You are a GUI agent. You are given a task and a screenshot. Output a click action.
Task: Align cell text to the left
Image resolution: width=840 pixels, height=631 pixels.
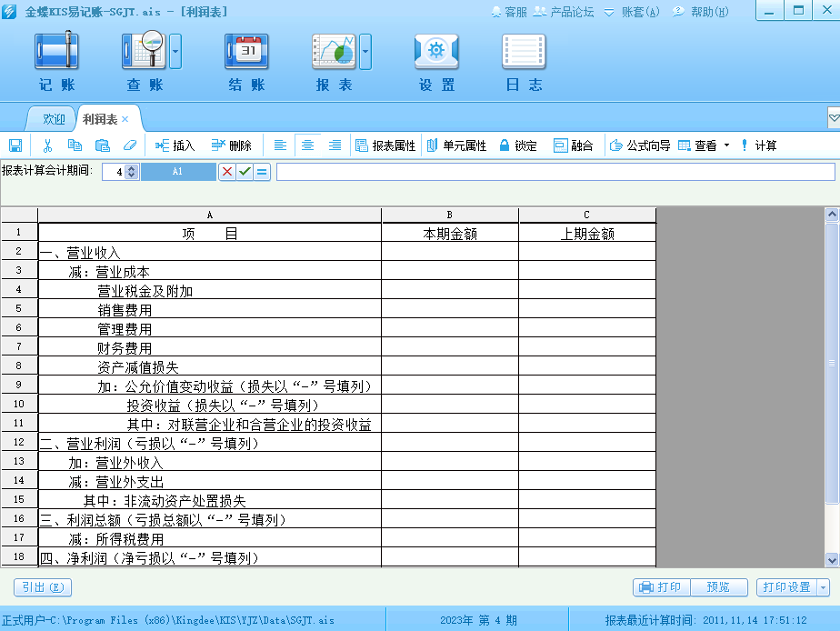pyautogui.click(x=280, y=145)
